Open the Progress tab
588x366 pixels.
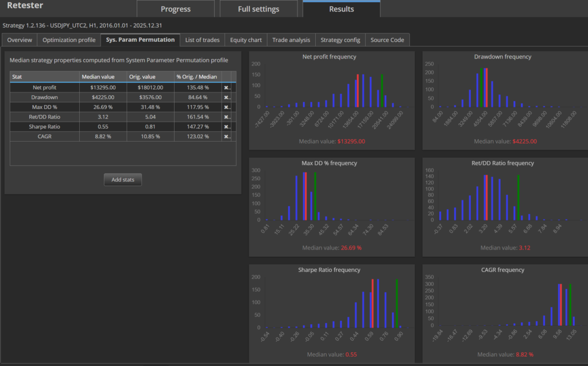pyautogui.click(x=176, y=9)
